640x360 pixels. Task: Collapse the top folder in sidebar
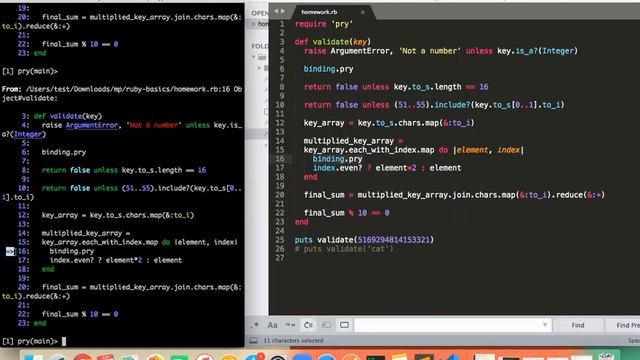(253, 57)
